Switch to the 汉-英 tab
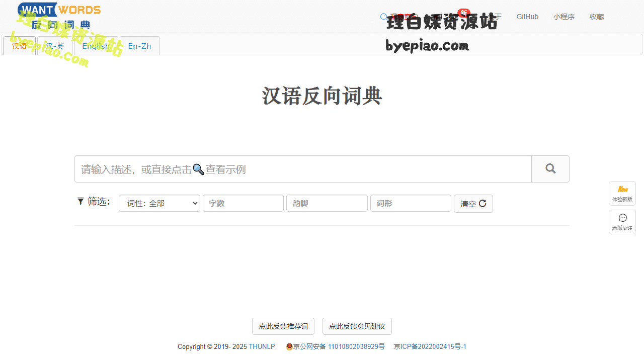 [x=55, y=46]
